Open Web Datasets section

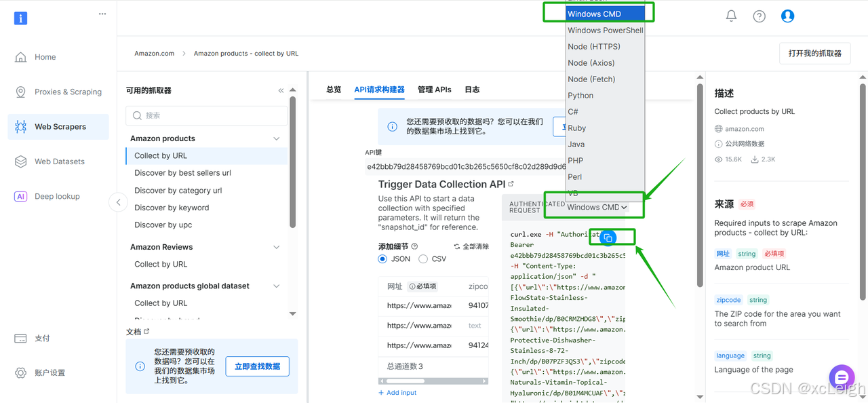[x=58, y=161]
